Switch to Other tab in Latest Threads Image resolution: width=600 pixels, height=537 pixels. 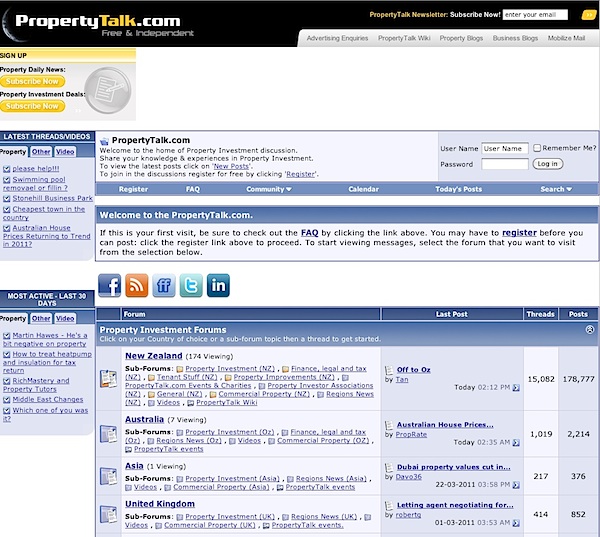point(41,152)
